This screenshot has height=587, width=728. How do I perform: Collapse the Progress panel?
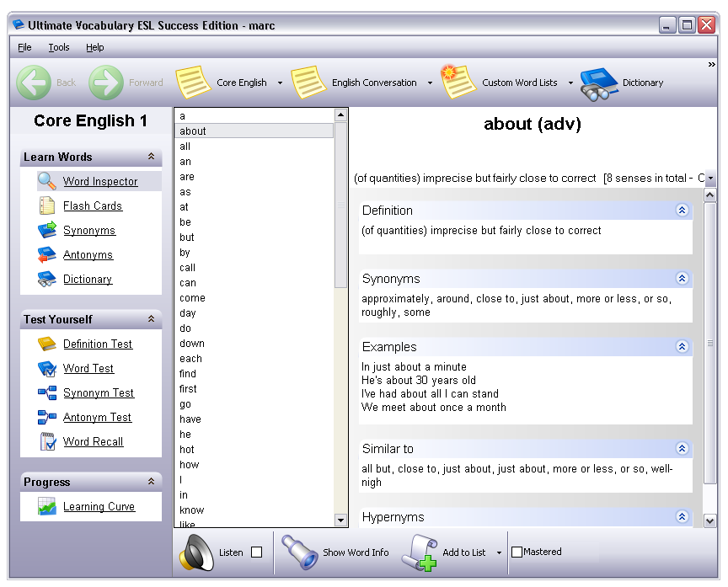click(x=151, y=481)
